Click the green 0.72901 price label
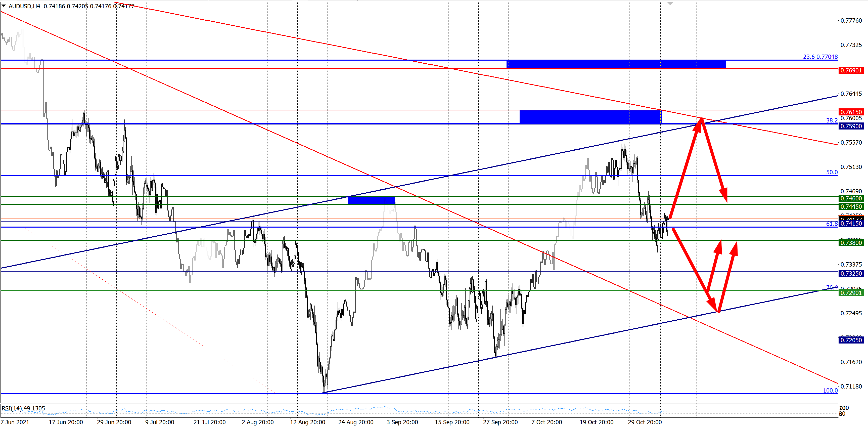 pos(851,292)
